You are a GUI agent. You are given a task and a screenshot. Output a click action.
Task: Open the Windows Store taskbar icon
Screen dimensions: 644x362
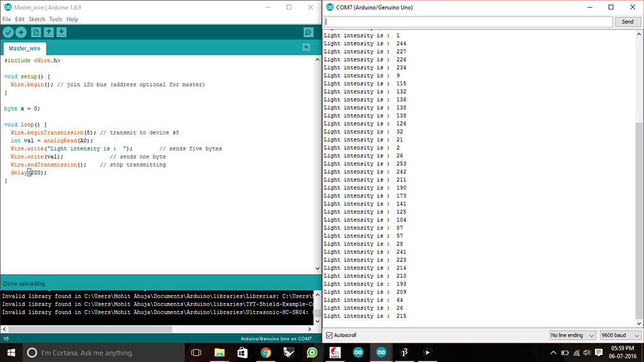coord(243,352)
